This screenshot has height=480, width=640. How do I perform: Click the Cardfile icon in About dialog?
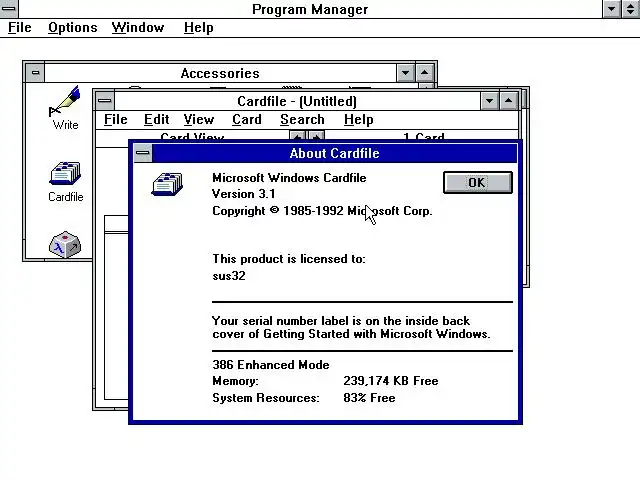[167, 184]
